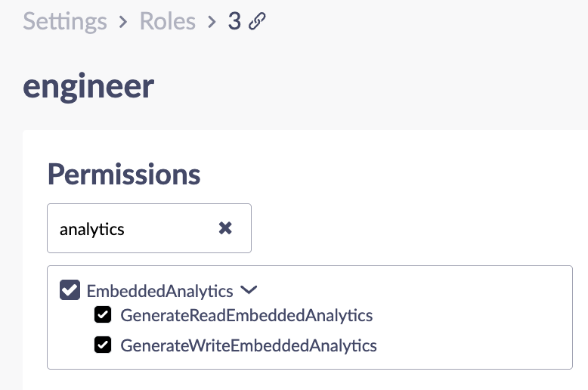Select the GenerateReadEmbeddedAnalytics permission label

click(x=246, y=315)
